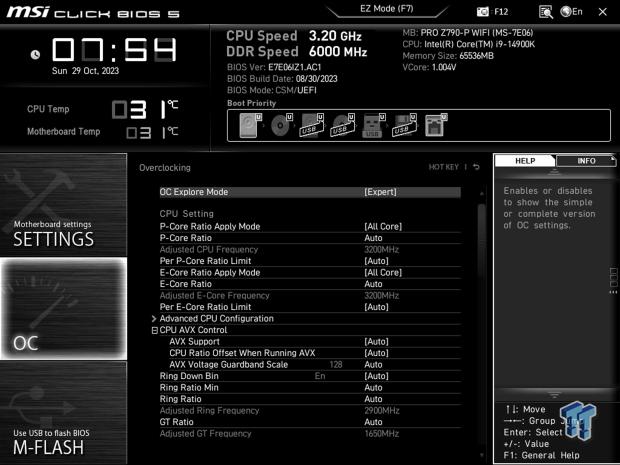The image size is (620, 465).
Task: Open Per P-Core Ratio Limit option
Action: coord(310,261)
